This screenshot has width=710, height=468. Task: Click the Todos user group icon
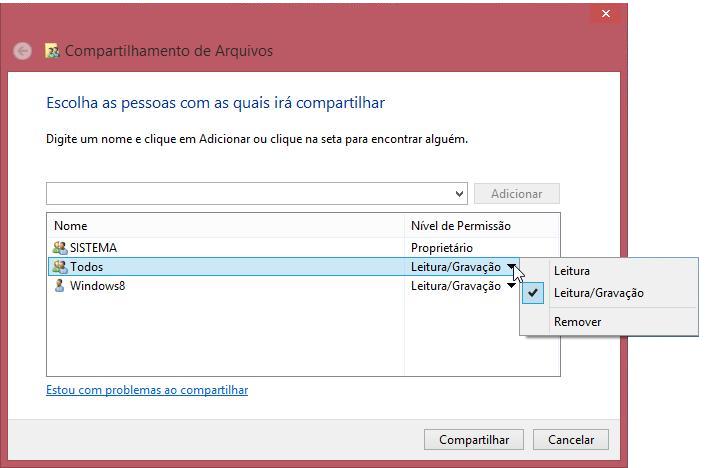[x=59, y=267]
